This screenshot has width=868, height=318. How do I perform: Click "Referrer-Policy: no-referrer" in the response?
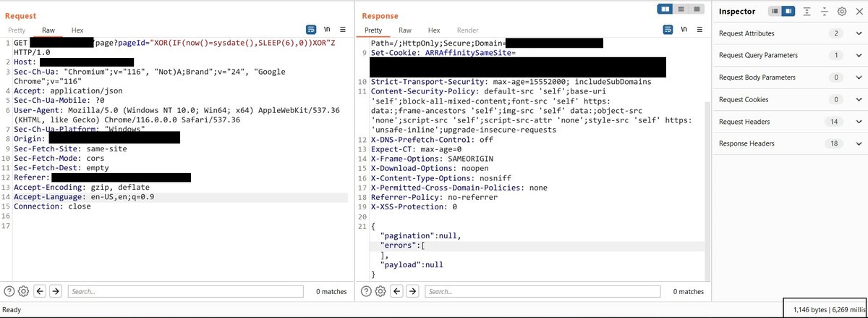[x=434, y=197]
